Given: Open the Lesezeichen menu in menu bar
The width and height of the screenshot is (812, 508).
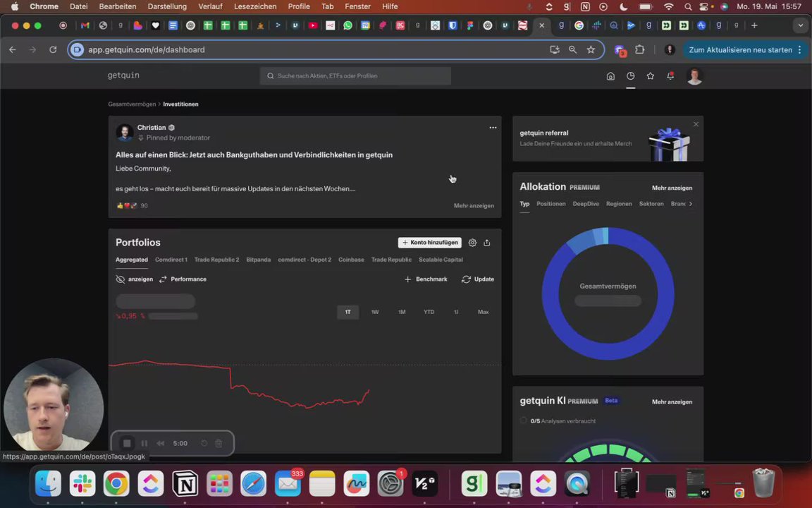Looking at the screenshot, I should tap(255, 7).
